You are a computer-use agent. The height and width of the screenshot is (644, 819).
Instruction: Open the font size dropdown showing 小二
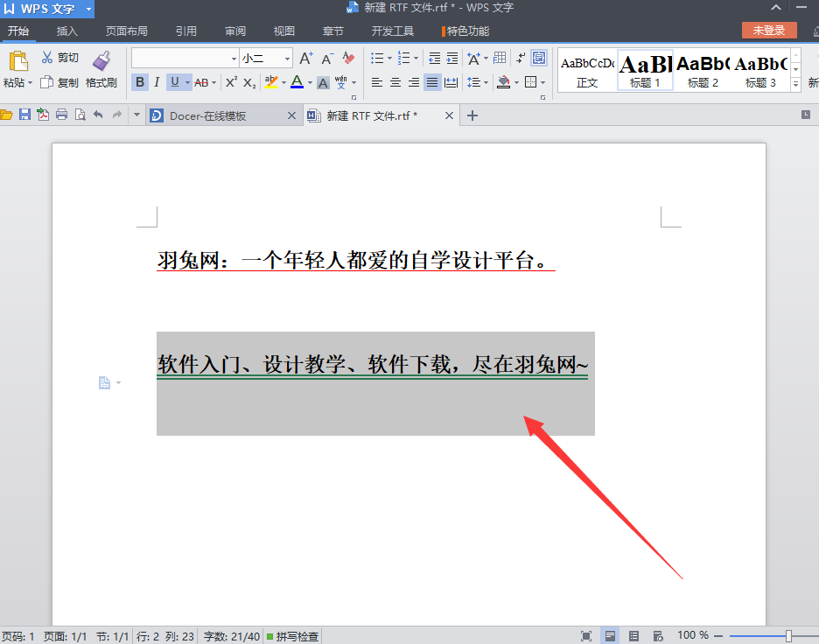287,59
